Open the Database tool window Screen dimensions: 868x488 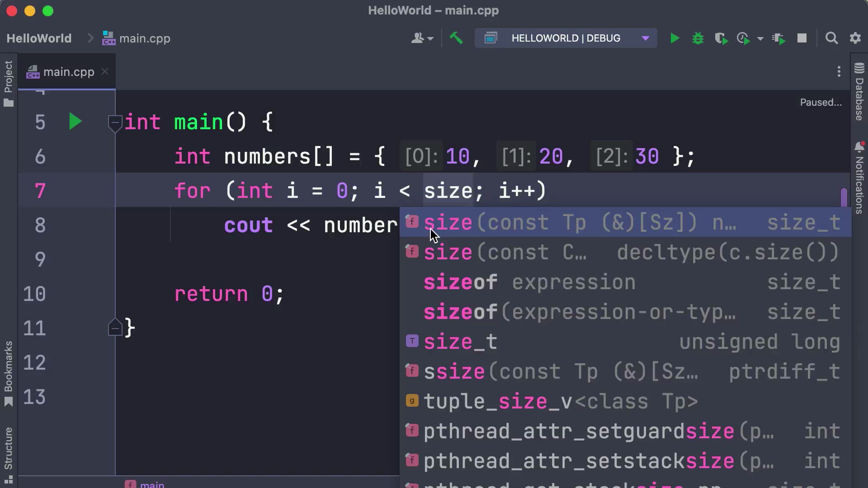(859, 92)
